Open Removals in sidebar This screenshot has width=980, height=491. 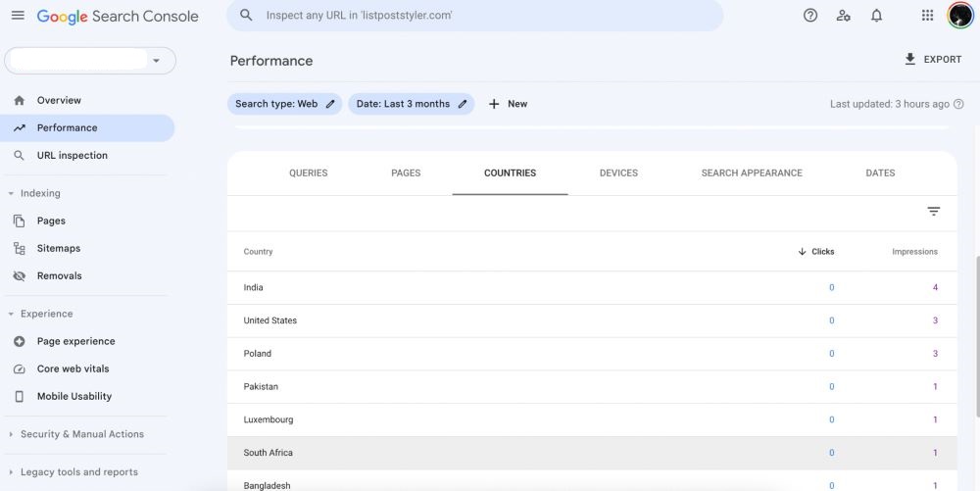pyautogui.click(x=87, y=275)
